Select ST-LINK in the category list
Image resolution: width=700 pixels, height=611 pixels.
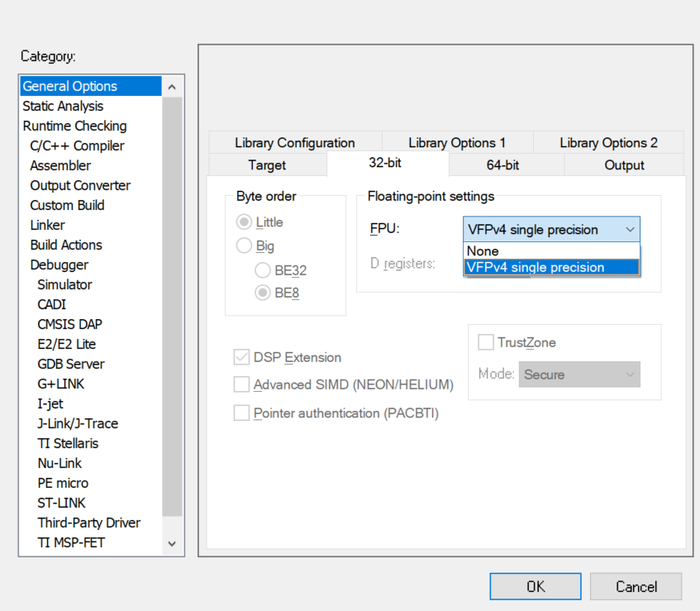tap(61, 503)
